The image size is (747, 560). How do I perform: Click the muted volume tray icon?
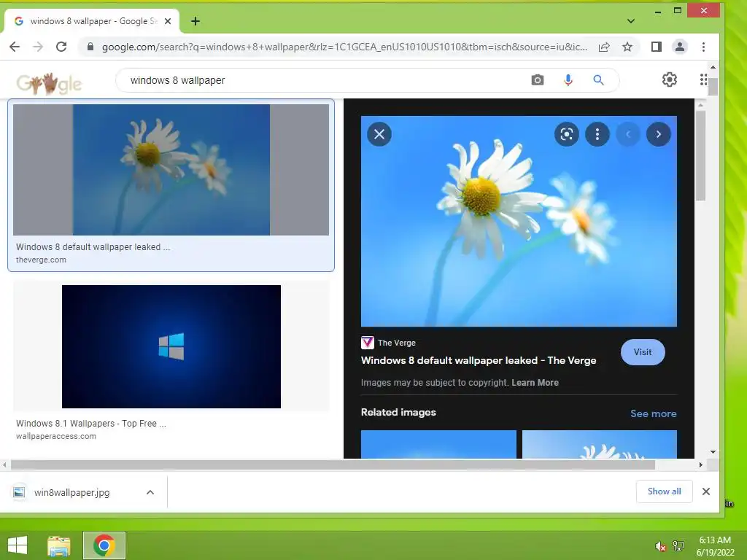660,546
